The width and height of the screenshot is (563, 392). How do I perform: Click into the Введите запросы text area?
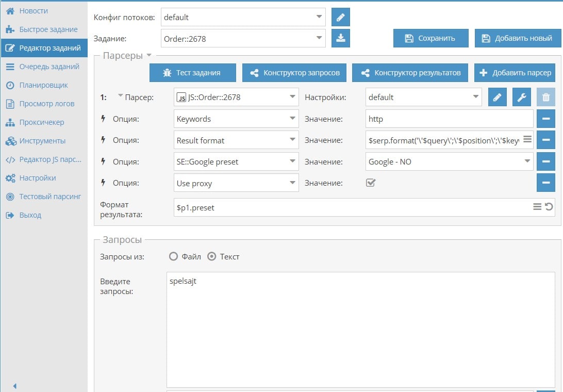[x=360, y=330]
